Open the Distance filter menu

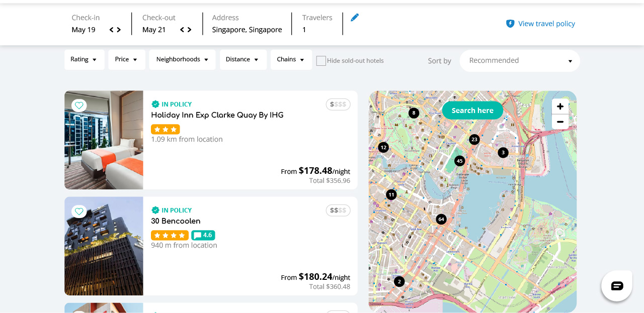(x=243, y=59)
